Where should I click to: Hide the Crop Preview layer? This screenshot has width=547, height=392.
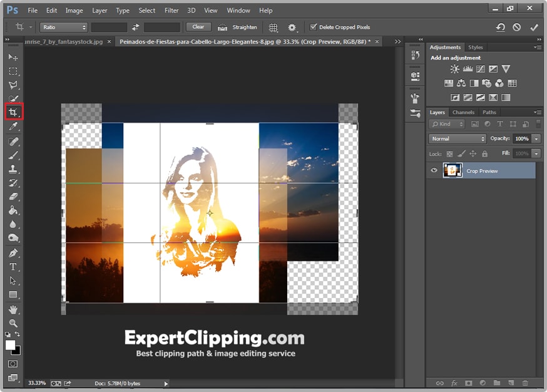pos(434,170)
